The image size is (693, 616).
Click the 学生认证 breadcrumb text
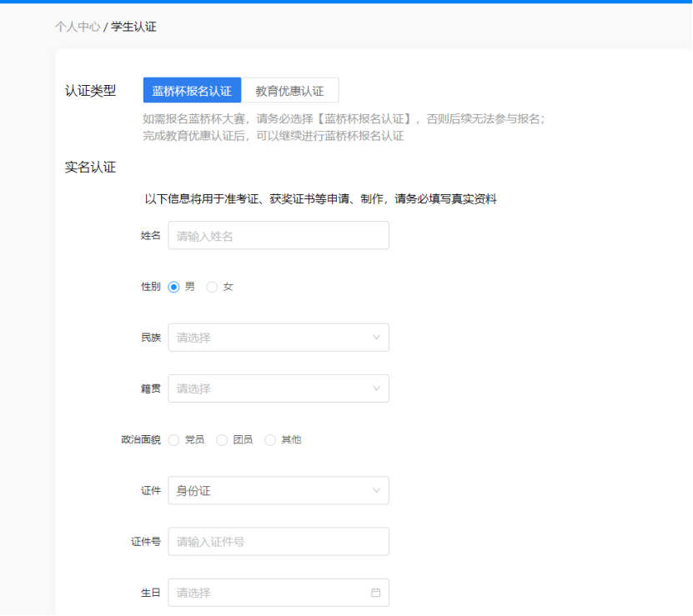(x=133, y=27)
